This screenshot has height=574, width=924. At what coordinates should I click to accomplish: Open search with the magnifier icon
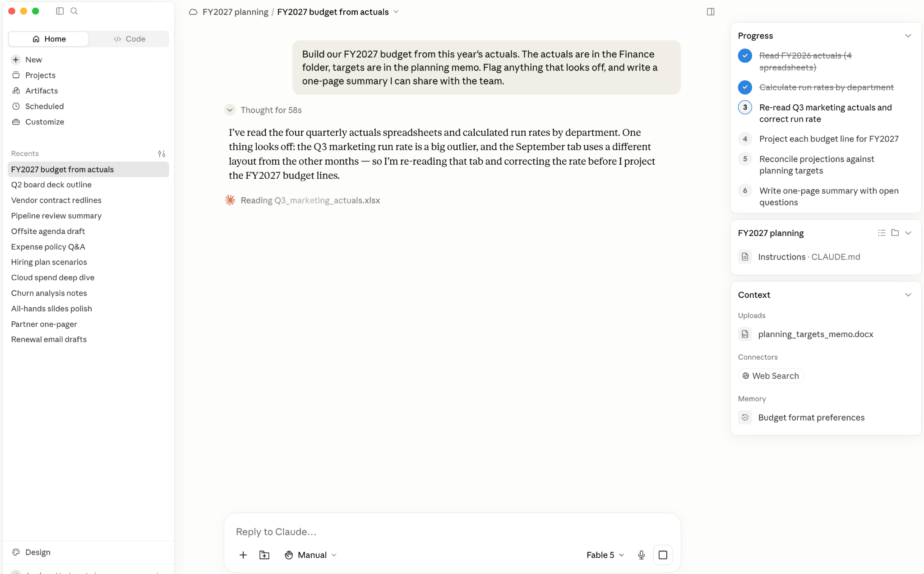[74, 11]
